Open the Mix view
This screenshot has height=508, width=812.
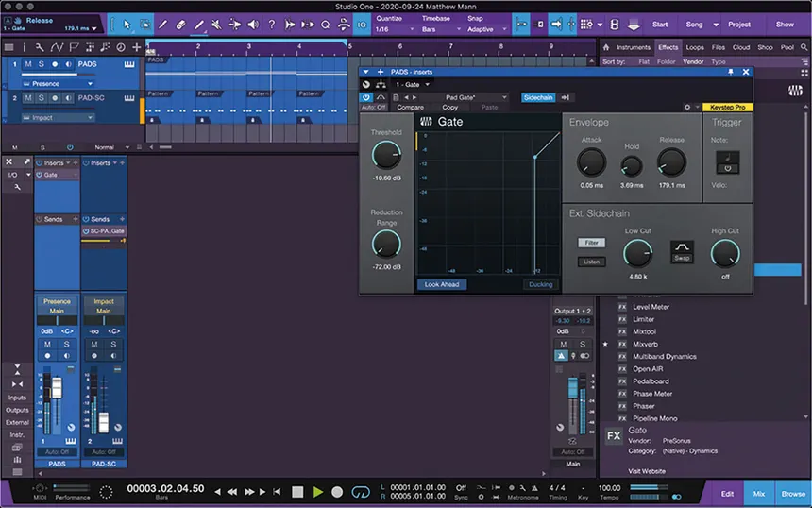(759, 494)
